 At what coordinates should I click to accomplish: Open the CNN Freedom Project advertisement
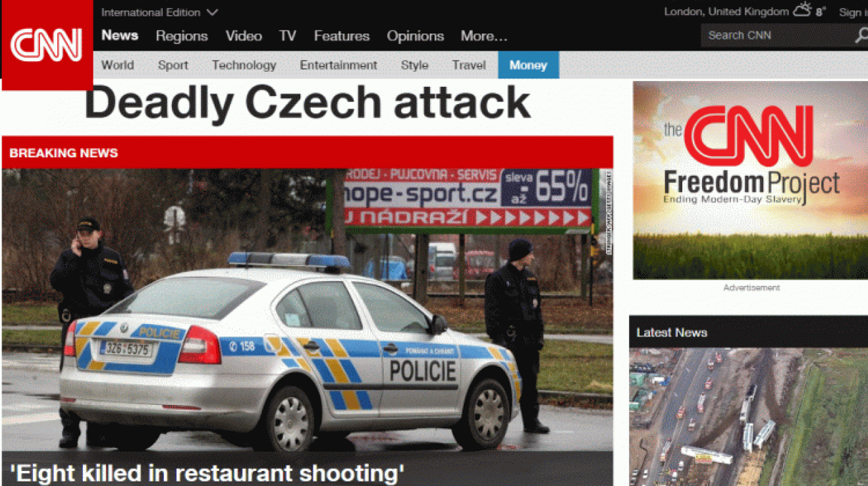(751, 180)
